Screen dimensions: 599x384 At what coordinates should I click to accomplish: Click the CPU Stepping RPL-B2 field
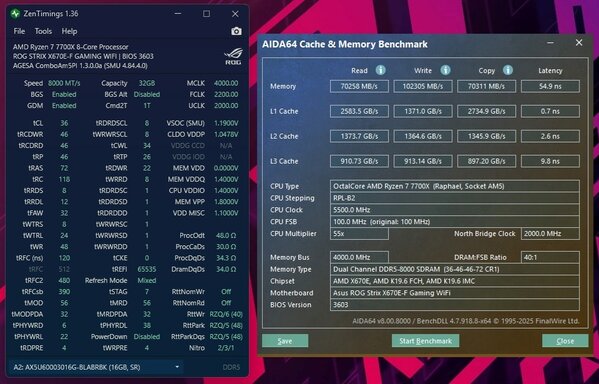455,198
